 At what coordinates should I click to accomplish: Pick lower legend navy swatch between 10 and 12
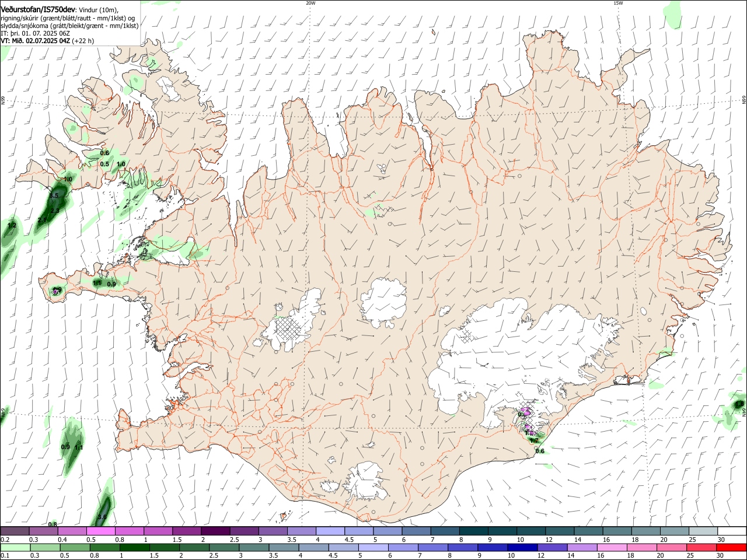click(522, 547)
